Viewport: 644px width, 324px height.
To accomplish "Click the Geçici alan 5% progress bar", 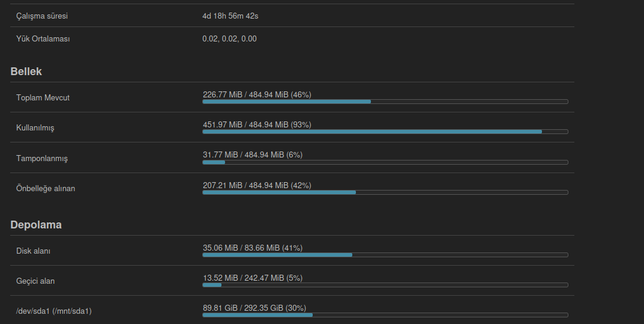I will pos(385,285).
